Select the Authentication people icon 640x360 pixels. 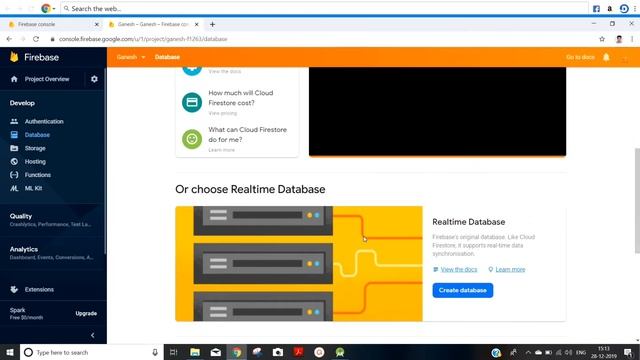[x=14, y=121]
